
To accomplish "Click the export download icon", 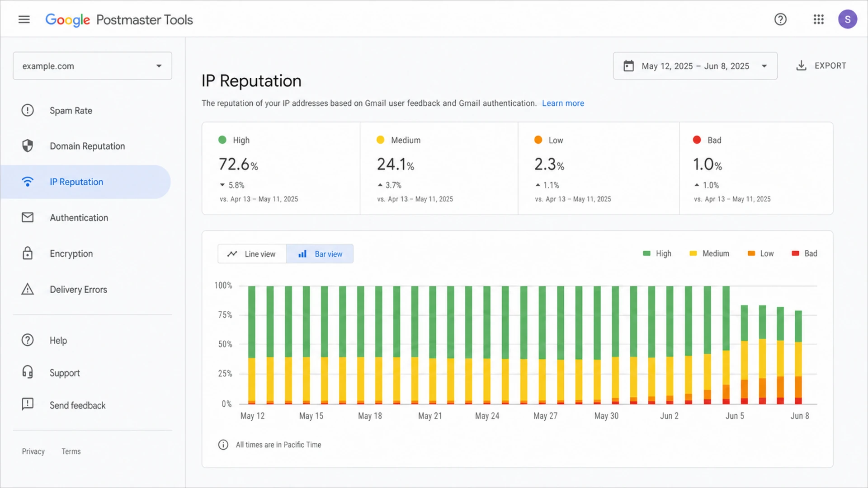I will [801, 66].
